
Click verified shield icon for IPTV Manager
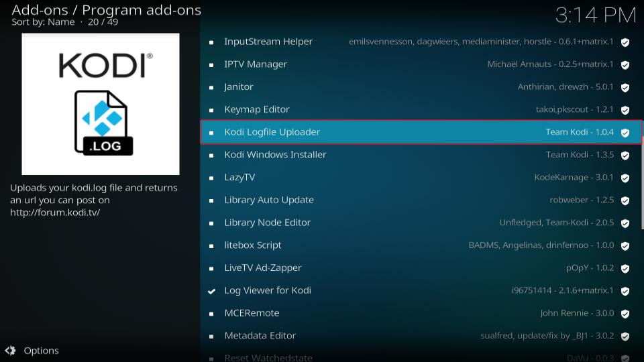pyautogui.click(x=625, y=65)
